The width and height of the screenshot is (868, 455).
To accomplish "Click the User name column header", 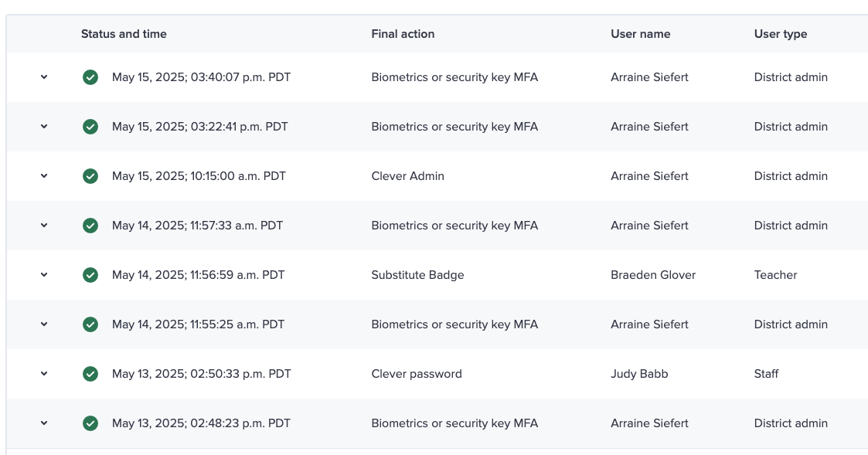I will 640,34.
